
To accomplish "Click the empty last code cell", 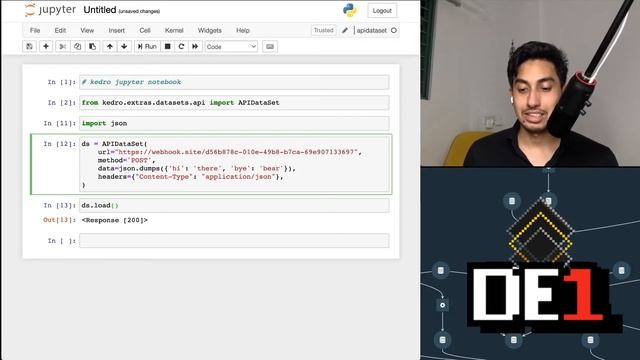I will [x=234, y=241].
